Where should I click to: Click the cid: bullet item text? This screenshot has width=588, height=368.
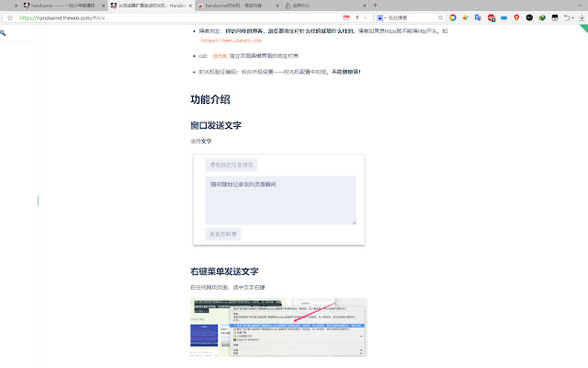(249, 56)
